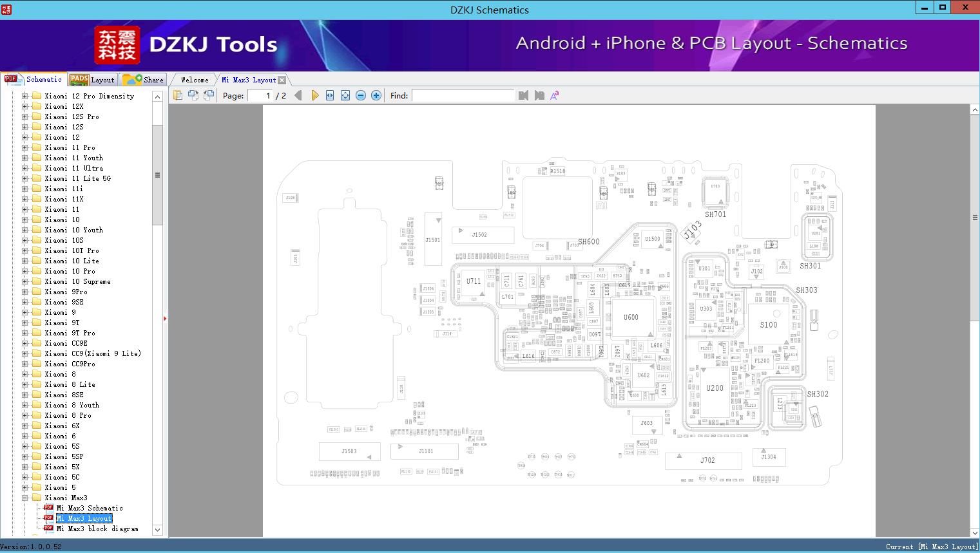Image resolution: width=980 pixels, height=553 pixels.
Task: Select Xiaomi 11 Lite 5G folder
Action: 77,178
